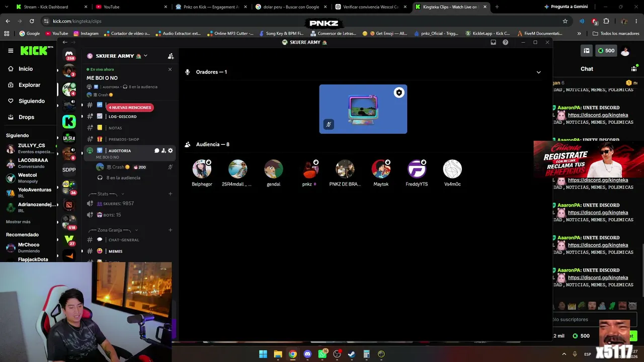Click the speaker stage video tile
This screenshot has height=362, width=644.
[363, 109]
